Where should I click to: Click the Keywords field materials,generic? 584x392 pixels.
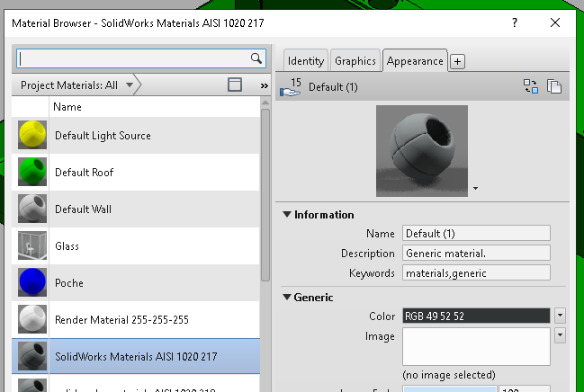point(476,273)
